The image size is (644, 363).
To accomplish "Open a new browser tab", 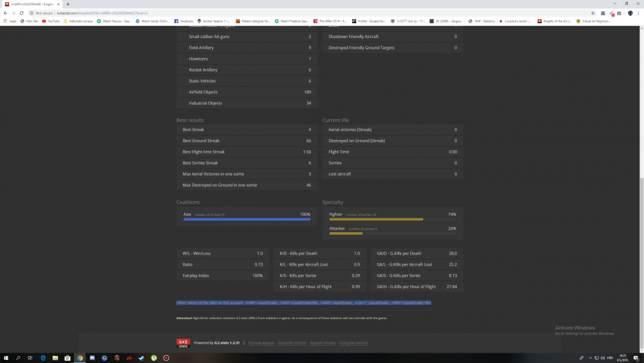I will coord(68,4).
